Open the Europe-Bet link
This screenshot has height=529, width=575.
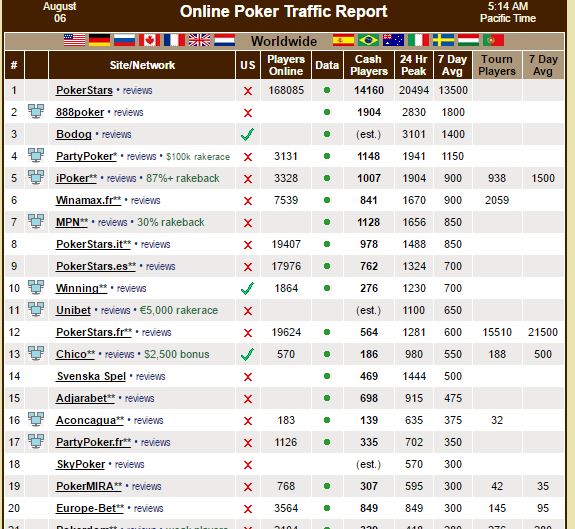pyautogui.click(x=90, y=508)
